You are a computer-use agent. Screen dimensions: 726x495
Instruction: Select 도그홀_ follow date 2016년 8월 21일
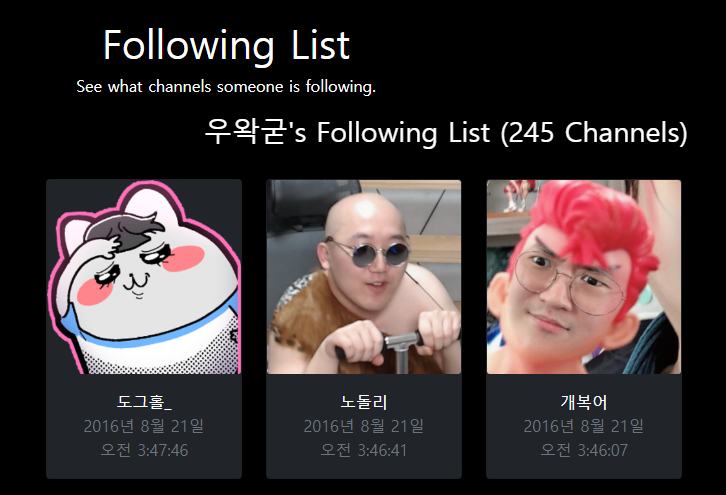(x=144, y=426)
